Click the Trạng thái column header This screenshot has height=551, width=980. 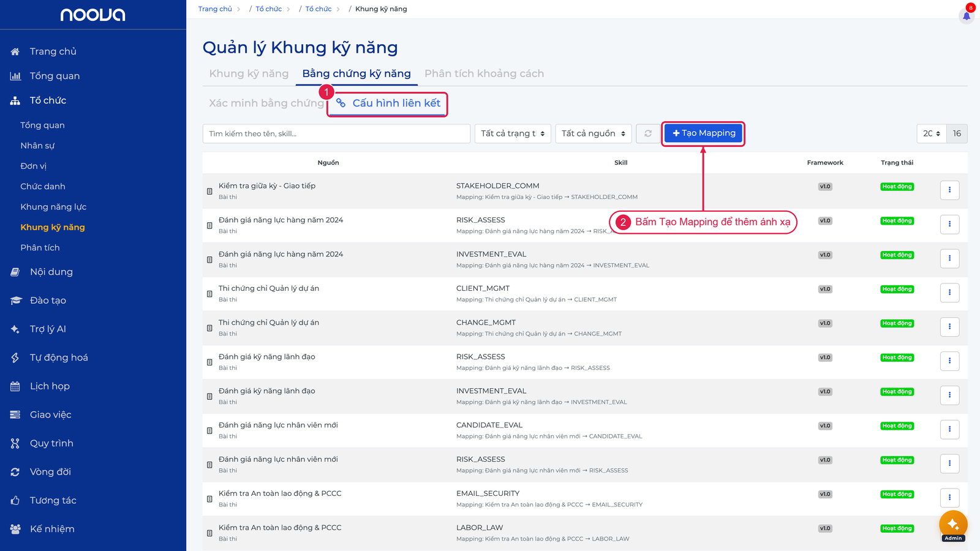[897, 163]
